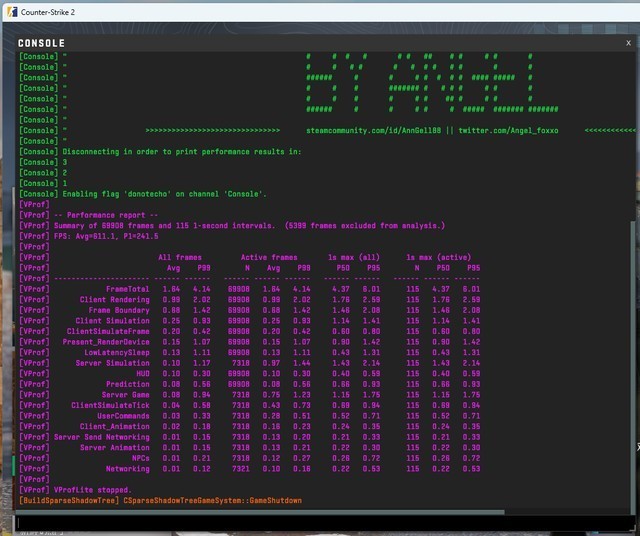Click the console command input field
640x536 pixels.
pos(318,522)
